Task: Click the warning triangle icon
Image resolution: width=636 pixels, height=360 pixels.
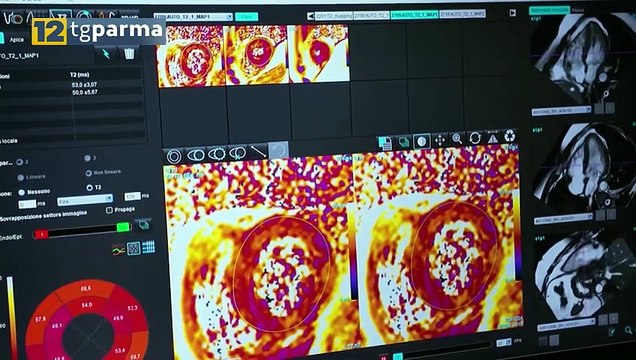Action: tap(492, 138)
